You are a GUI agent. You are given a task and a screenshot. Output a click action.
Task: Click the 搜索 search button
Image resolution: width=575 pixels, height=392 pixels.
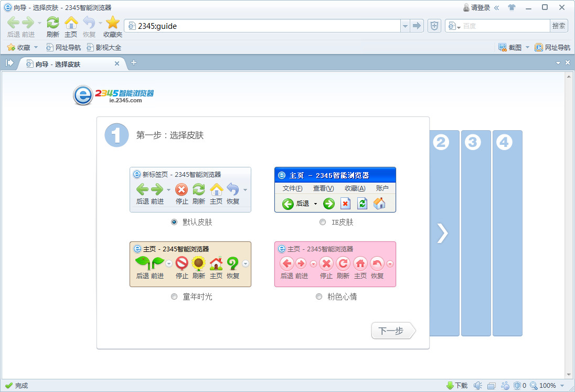[x=559, y=26]
